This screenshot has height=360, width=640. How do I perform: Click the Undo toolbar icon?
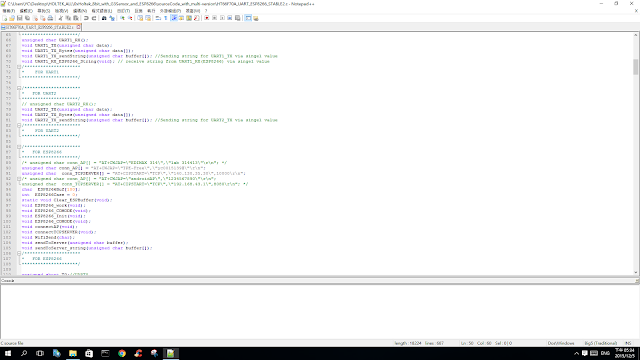click(86, 18)
